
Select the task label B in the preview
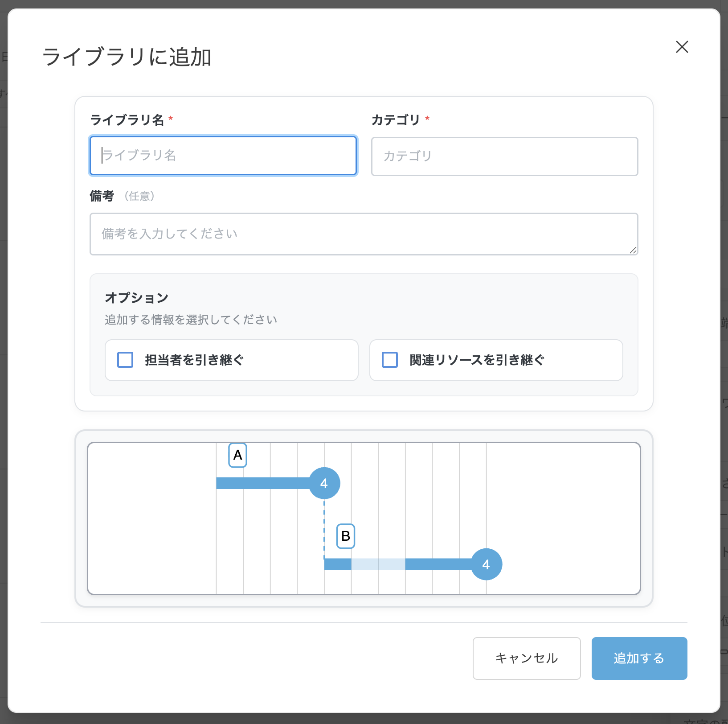tap(345, 536)
